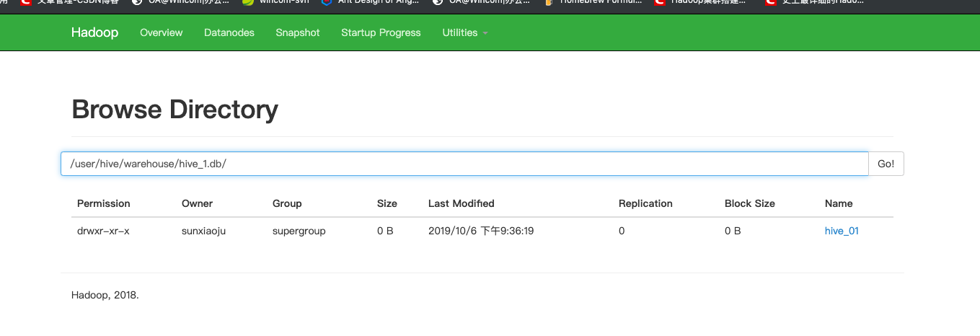Click the Homebrew Formulae bookmark icon
This screenshot has width=980, height=336.
(x=549, y=2)
